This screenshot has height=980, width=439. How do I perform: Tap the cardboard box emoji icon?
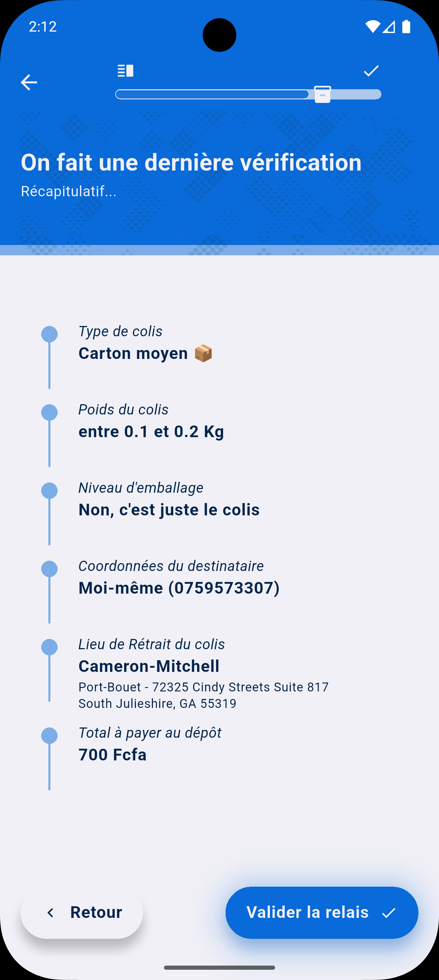tap(203, 353)
